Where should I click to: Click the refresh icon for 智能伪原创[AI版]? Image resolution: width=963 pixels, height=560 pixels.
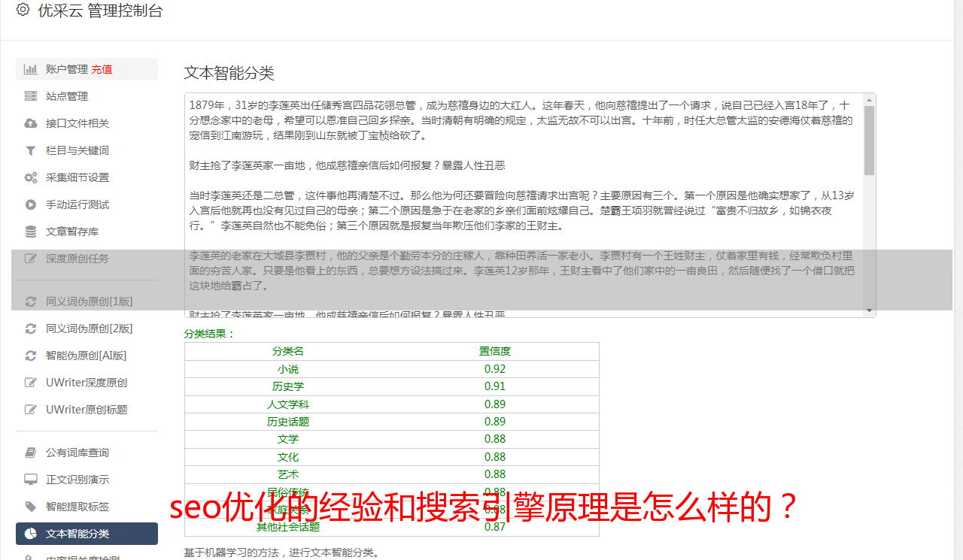(31, 356)
